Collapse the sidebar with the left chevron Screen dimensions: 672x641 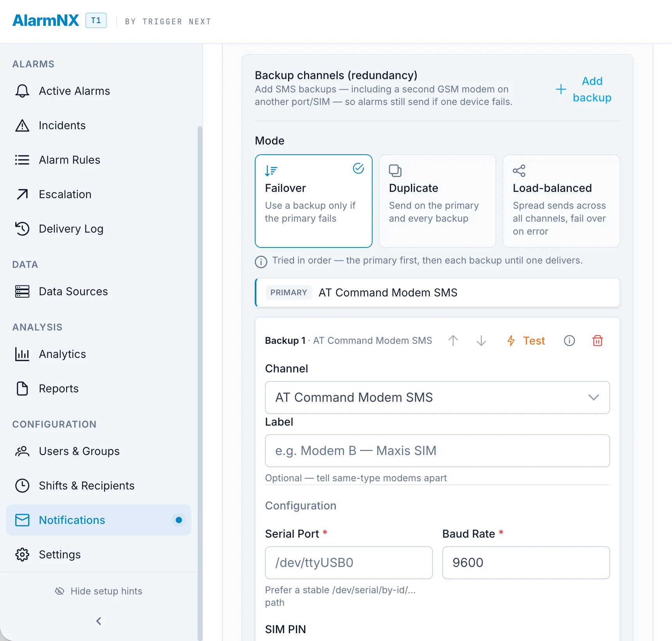click(99, 621)
